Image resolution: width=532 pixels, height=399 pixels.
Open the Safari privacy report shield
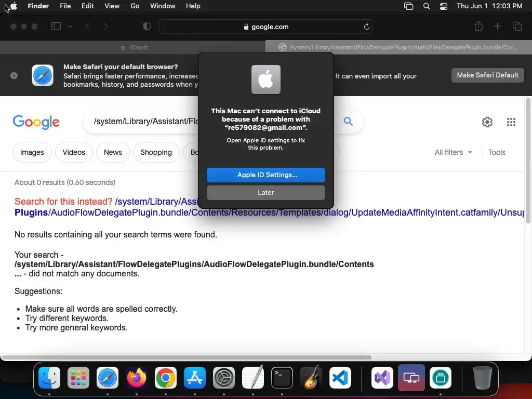(x=147, y=26)
